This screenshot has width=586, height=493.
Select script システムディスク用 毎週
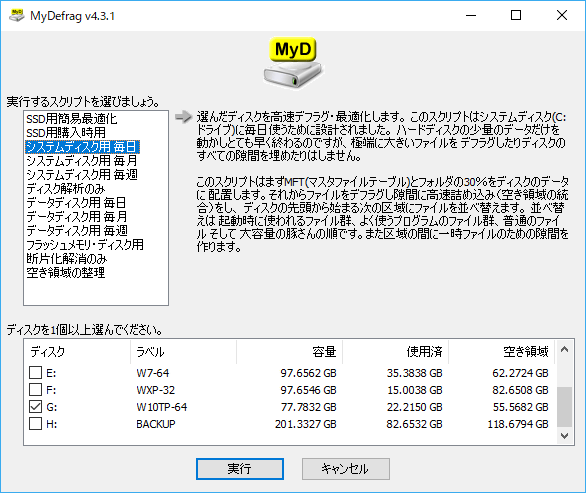click(x=82, y=175)
